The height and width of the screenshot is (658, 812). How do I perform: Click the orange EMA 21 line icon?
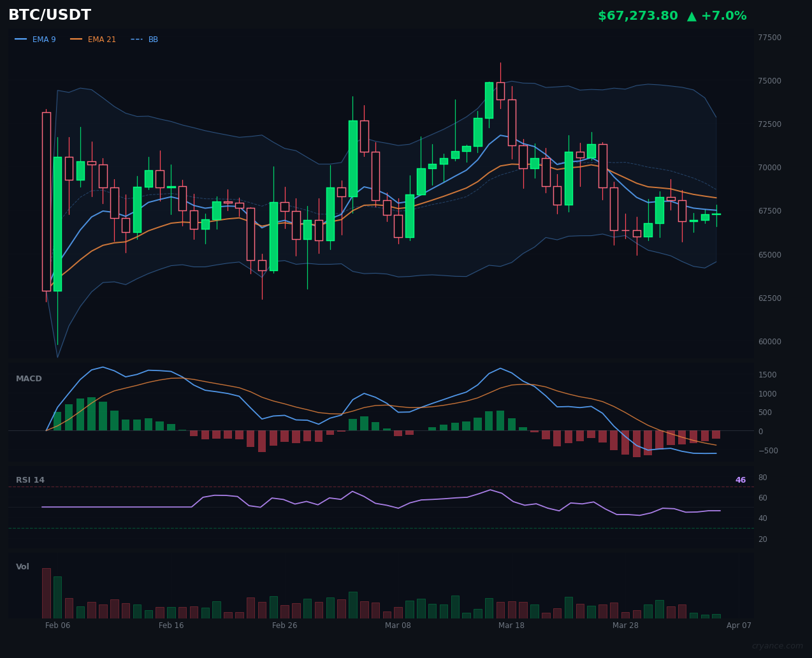click(76, 39)
